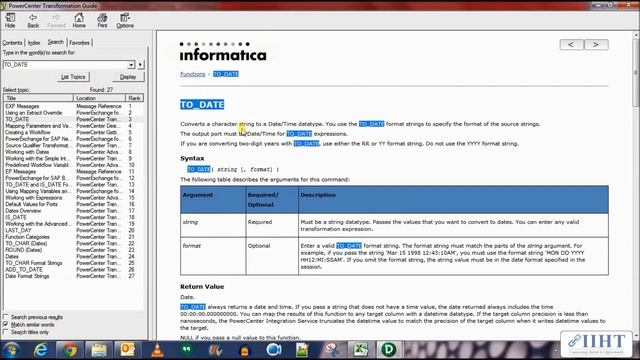Open the video camera taskbar app
The width and height of the screenshot is (640, 360).
[273, 350]
